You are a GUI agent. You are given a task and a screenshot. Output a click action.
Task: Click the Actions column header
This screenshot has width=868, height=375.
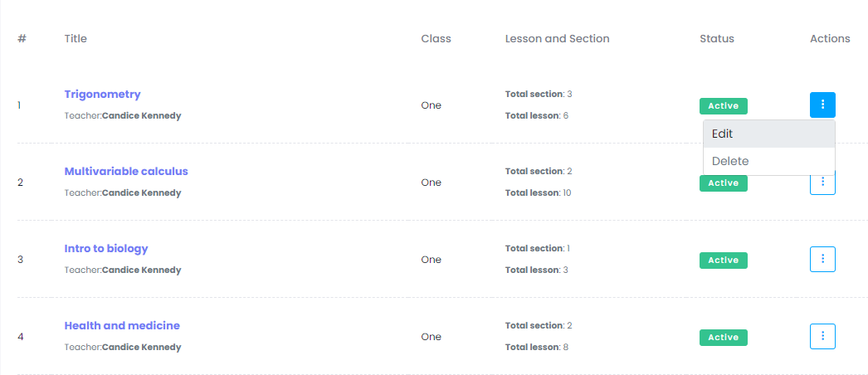pos(830,38)
